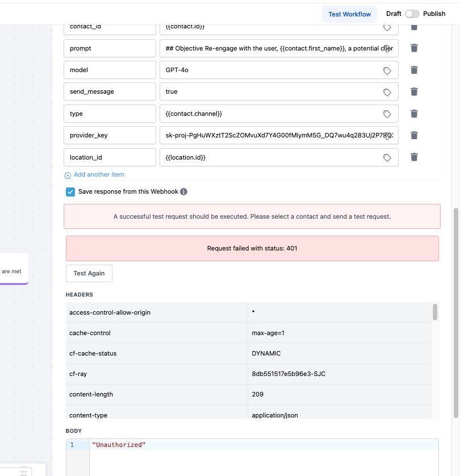Click the tag icon in the location_id row
This screenshot has width=460, height=476.
pyautogui.click(x=387, y=158)
